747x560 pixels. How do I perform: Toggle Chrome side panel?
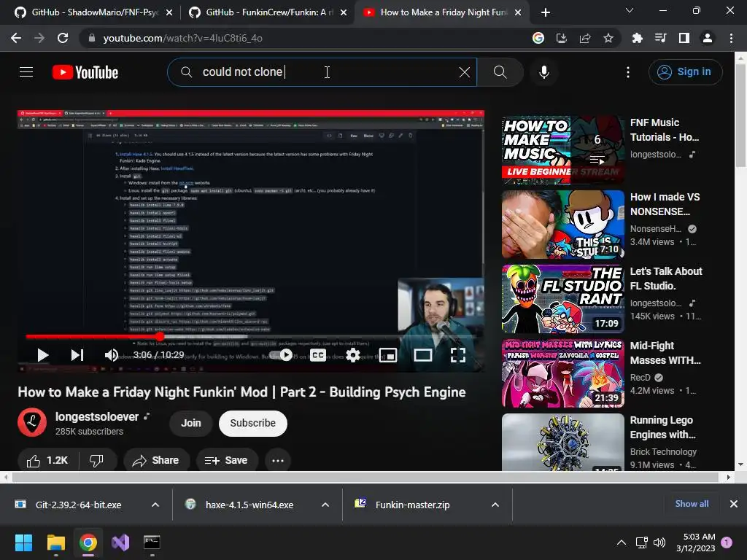[x=684, y=38]
